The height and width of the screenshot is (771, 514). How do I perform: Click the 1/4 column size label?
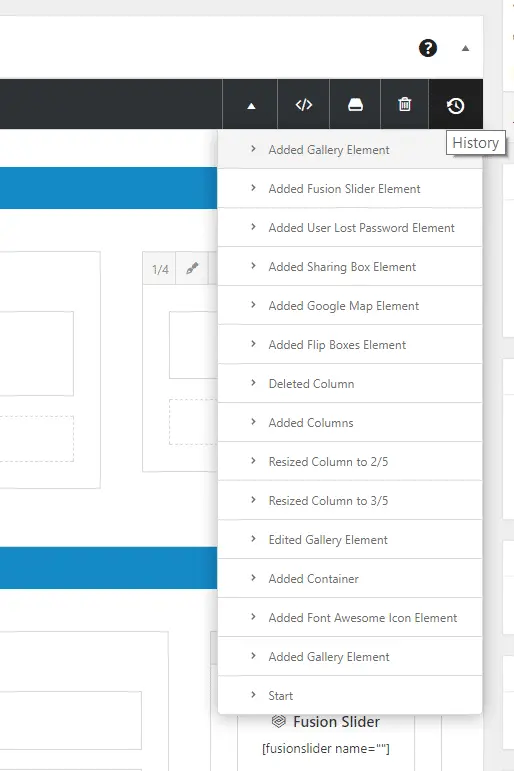click(160, 269)
